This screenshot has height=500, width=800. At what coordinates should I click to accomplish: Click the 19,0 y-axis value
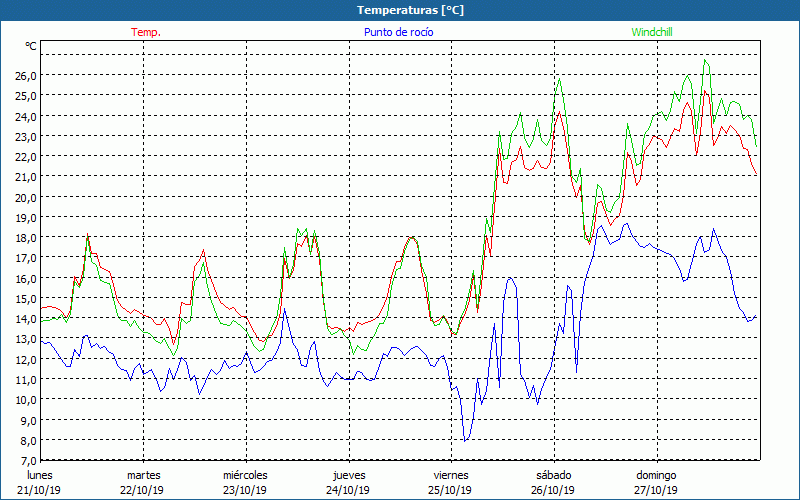(x=26, y=217)
